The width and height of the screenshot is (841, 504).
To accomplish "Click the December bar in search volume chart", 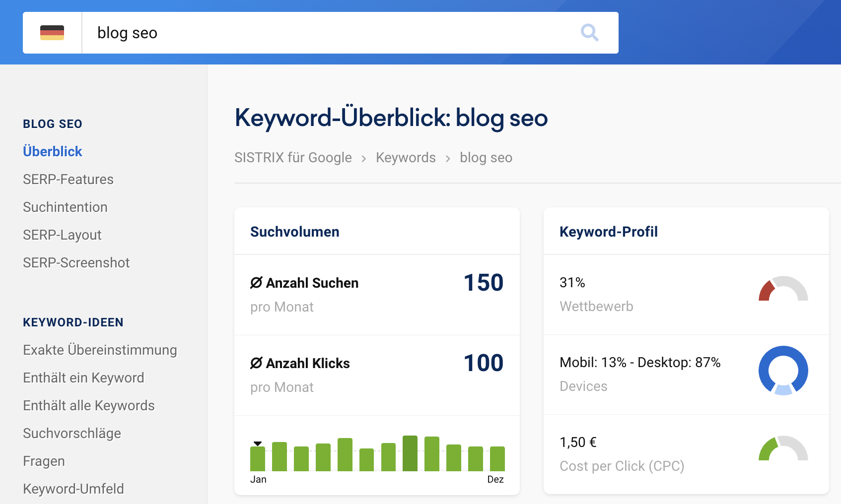I will (x=497, y=459).
